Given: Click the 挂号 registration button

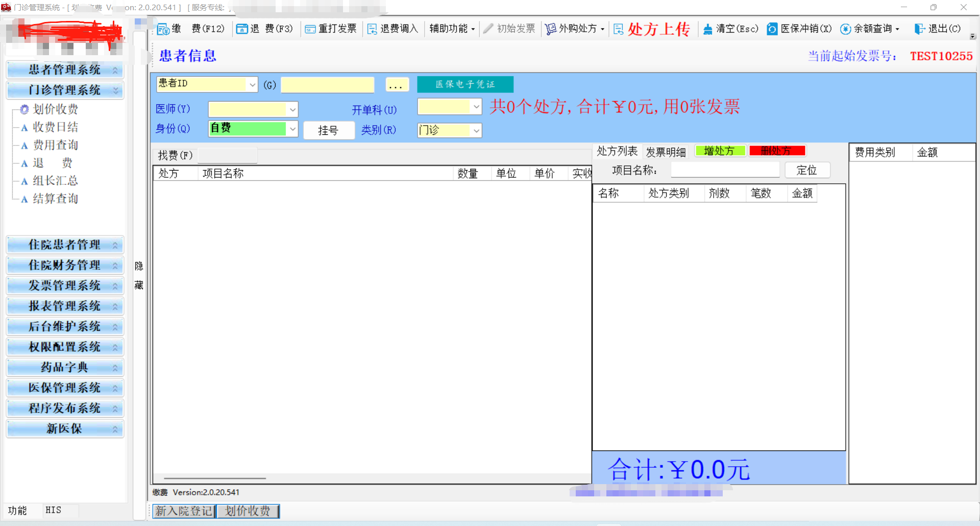Looking at the screenshot, I should pyautogui.click(x=329, y=131).
